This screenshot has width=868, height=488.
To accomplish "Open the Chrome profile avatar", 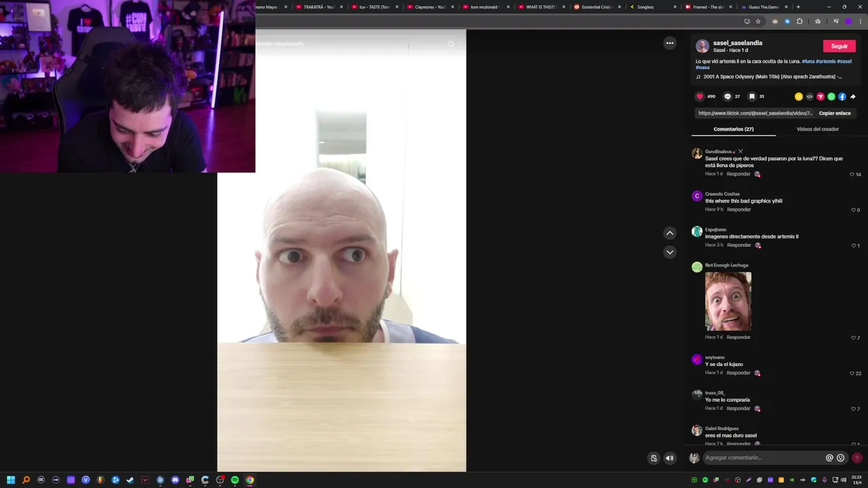I will coord(848,21).
